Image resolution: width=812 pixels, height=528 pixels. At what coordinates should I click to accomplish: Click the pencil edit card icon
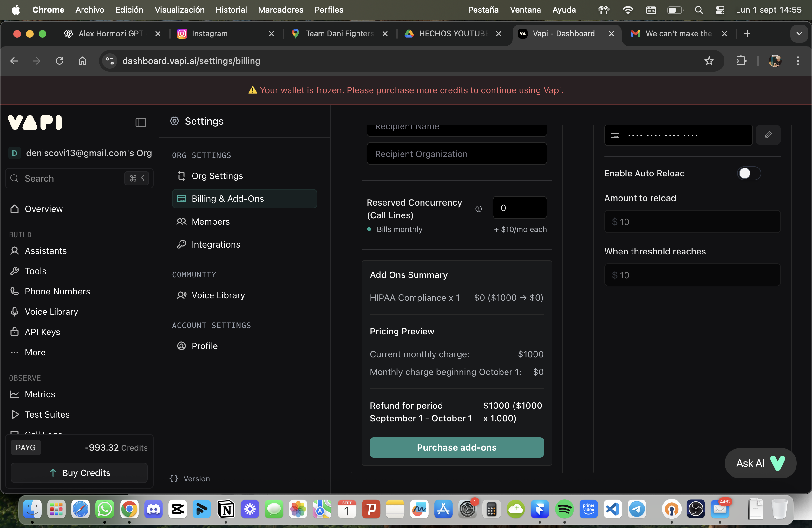tap(768, 135)
